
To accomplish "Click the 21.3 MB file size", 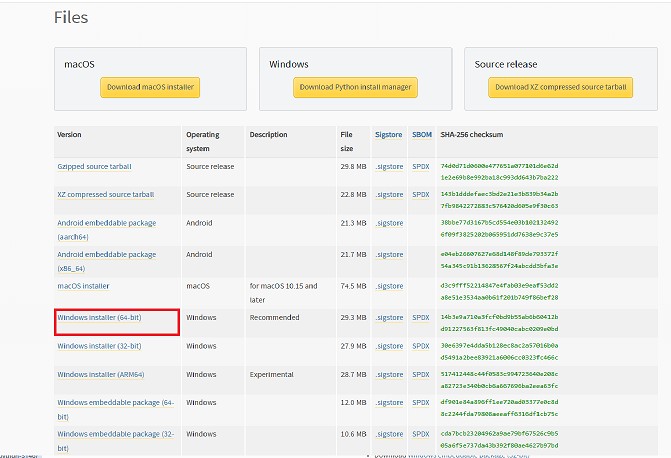I will [353, 223].
